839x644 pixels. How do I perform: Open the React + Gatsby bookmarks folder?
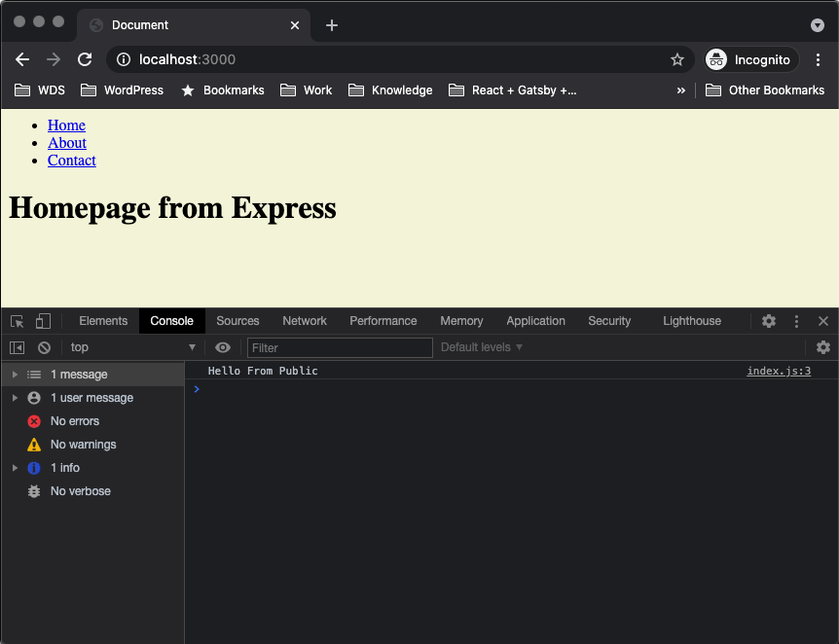point(513,89)
